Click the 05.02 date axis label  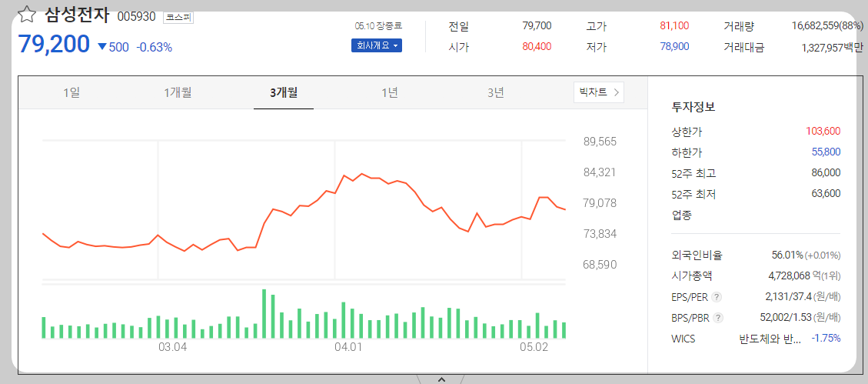[x=534, y=348]
